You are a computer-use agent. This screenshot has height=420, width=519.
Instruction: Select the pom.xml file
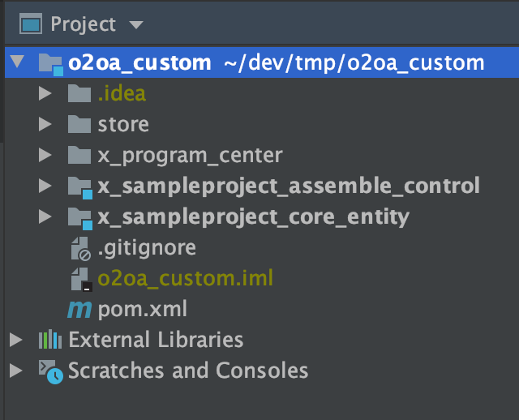click(143, 309)
